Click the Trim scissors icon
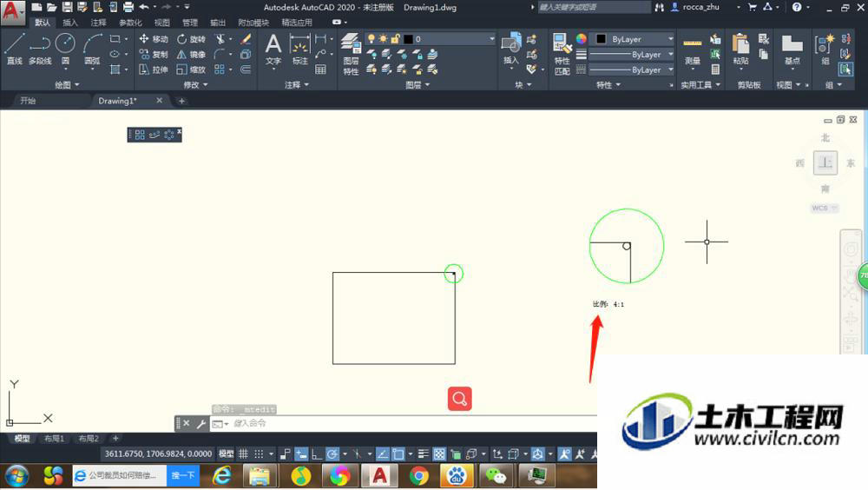Viewport: 868px width, 490px height. click(220, 39)
